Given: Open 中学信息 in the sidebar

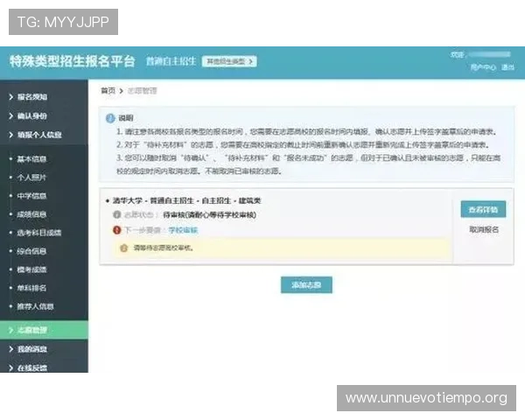Looking at the screenshot, I should (x=31, y=196).
